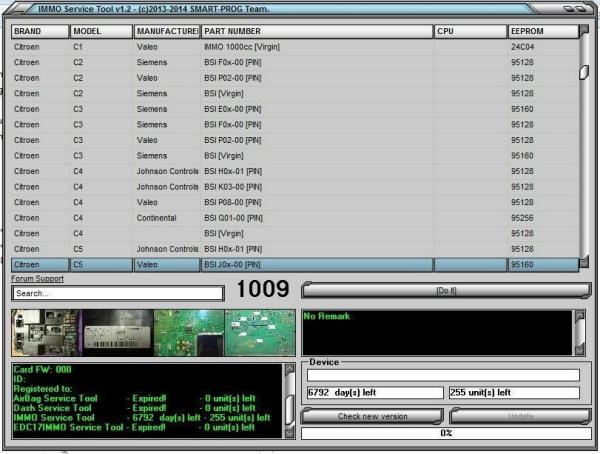Image resolution: width=600 pixels, height=454 pixels.
Task: Select C2 Siemens BSI [Virgin] row
Action: [x=295, y=93]
